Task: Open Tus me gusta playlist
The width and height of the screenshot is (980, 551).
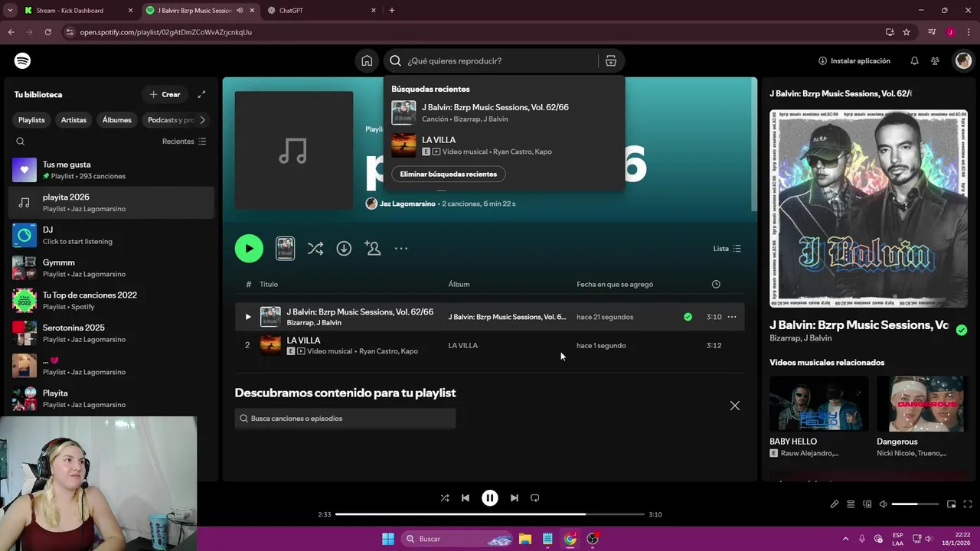Action: point(112,170)
